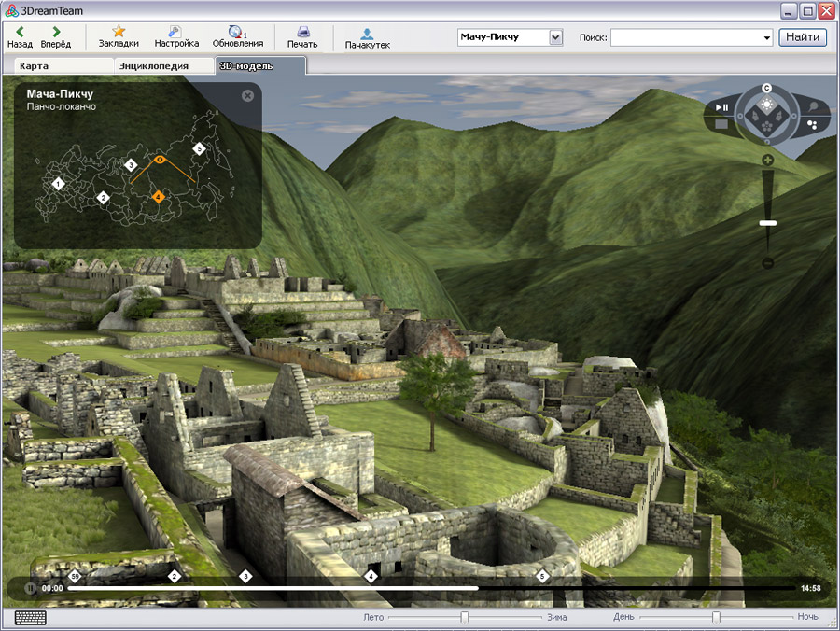Expand the Мачу-Пикчу location dropdown

pos(556,37)
